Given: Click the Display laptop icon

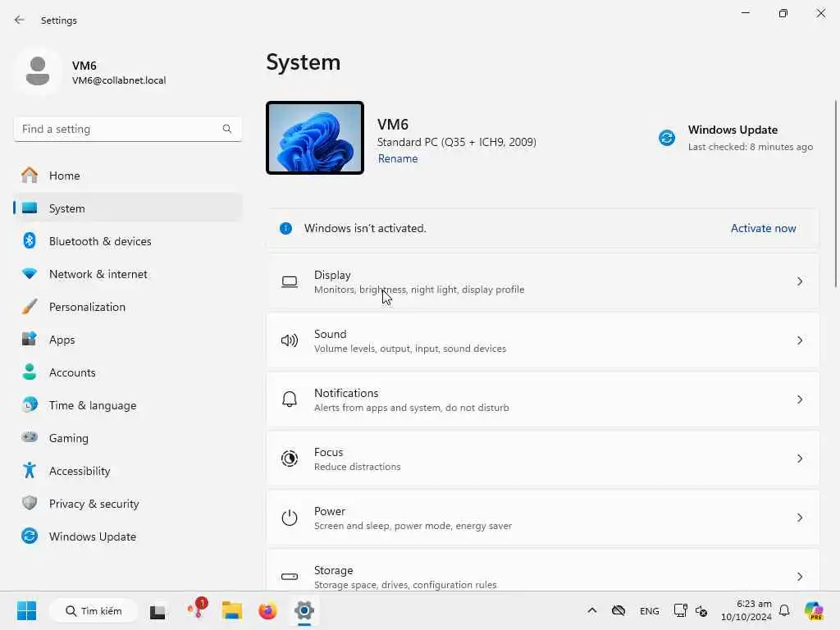Looking at the screenshot, I should click(x=290, y=282).
